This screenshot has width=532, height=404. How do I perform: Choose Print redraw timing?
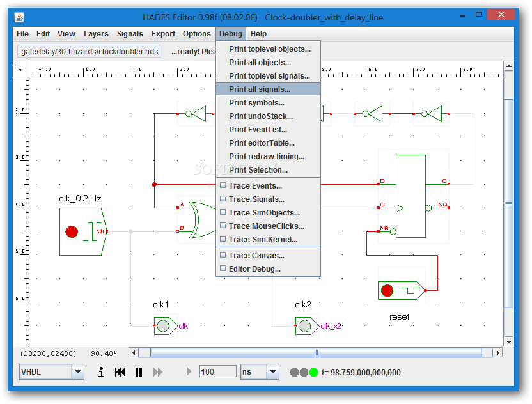(268, 157)
